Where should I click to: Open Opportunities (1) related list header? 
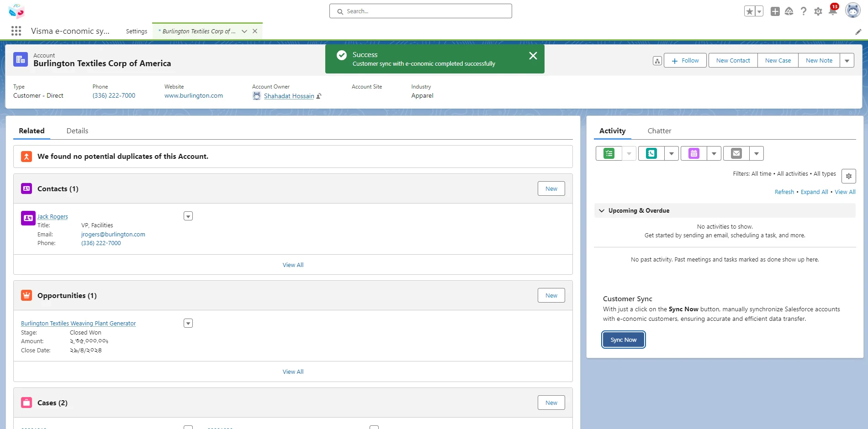pos(67,295)
